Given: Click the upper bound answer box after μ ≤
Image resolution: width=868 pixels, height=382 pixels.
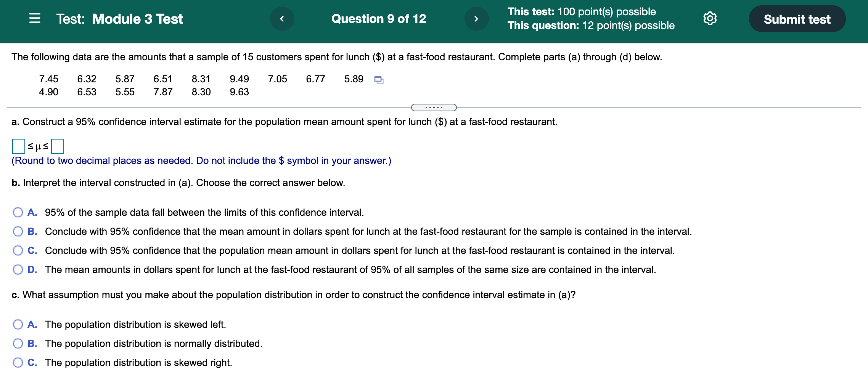Looking at the screenshot, I should (58, 146).
